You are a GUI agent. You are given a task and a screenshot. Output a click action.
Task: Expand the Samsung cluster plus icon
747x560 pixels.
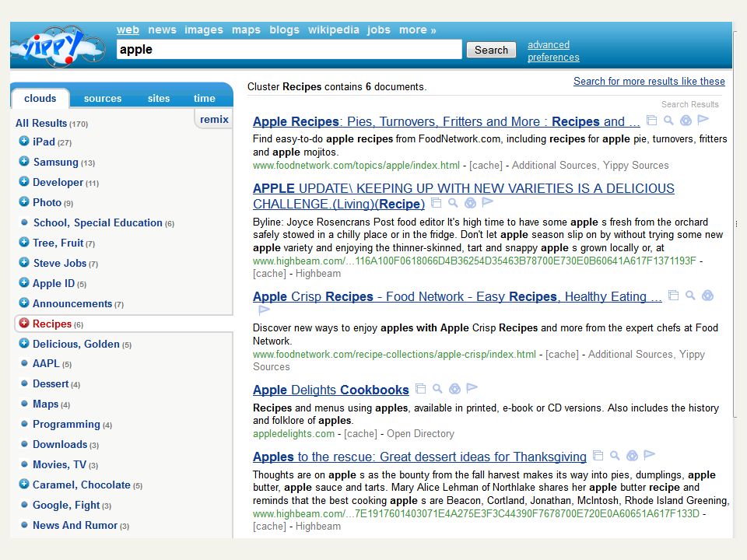(x=24, y=161)
